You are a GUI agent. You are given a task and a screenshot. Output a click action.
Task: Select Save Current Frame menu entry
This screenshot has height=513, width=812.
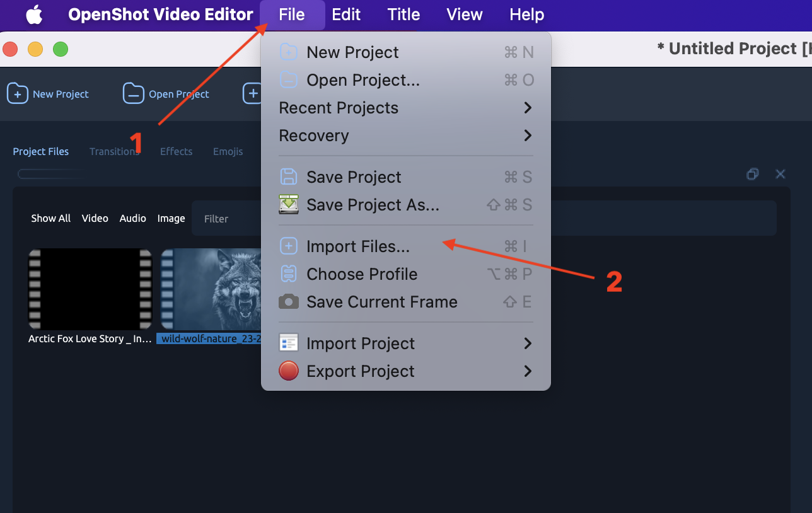[406, 301]
